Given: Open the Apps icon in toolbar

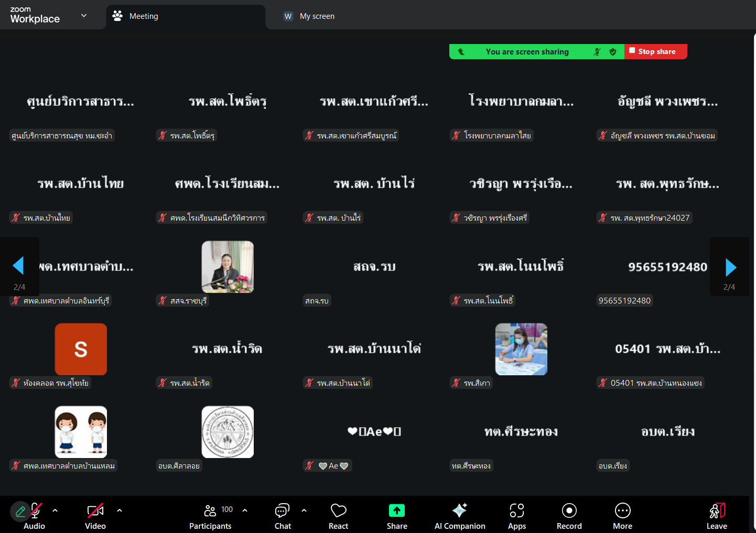Looking at the screenshot, I should pyautogui.click(x=516, y=510).
